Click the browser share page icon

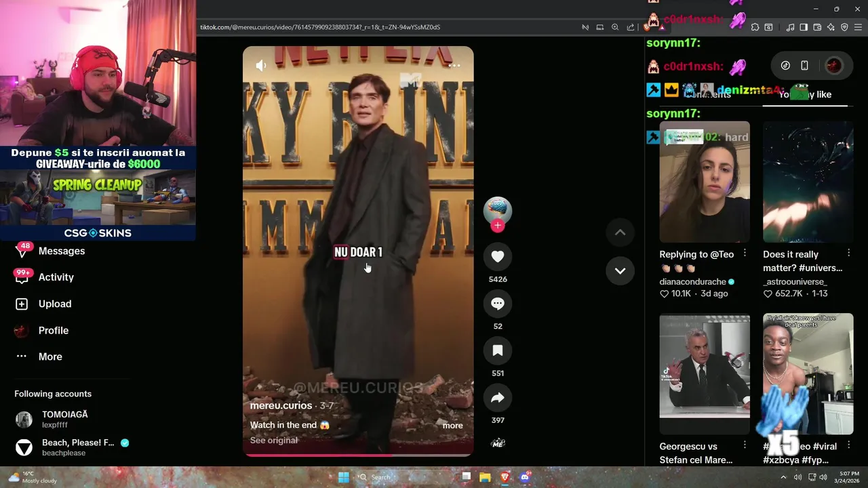(631, 27)
